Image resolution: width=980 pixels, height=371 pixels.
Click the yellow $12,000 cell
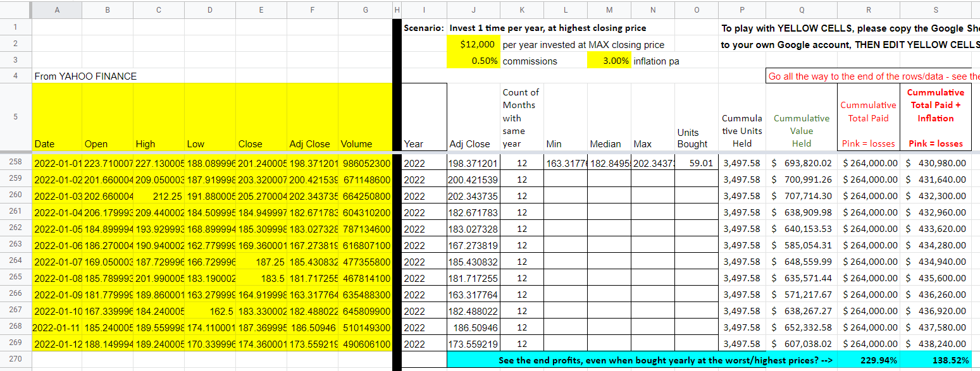[473, 45]
